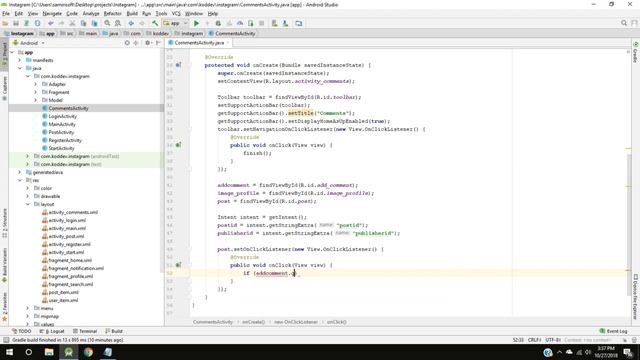Click the scroll from source target icon
640x360 pixels.
point(127,43)
